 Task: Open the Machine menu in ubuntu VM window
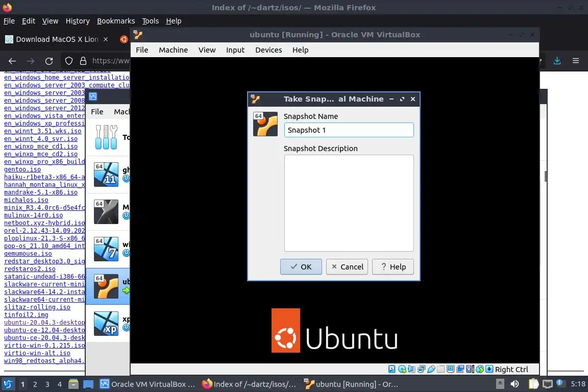173,50
